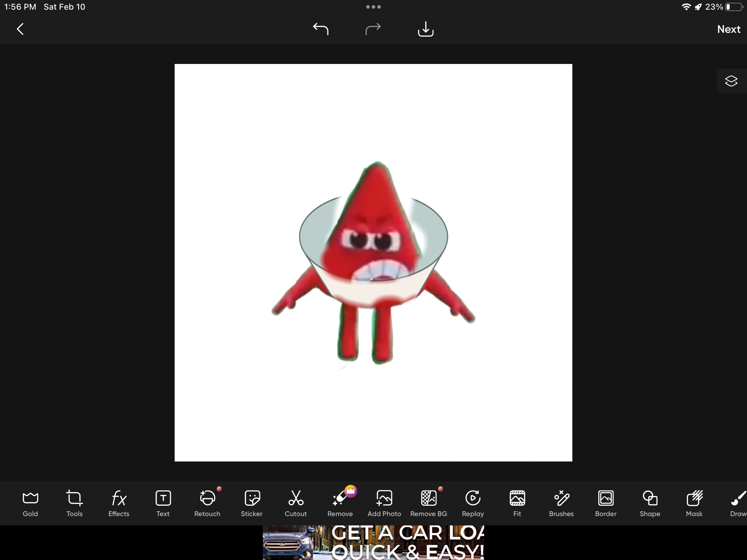
Task: Select the Border tool
Action: [x=606, y=503]
